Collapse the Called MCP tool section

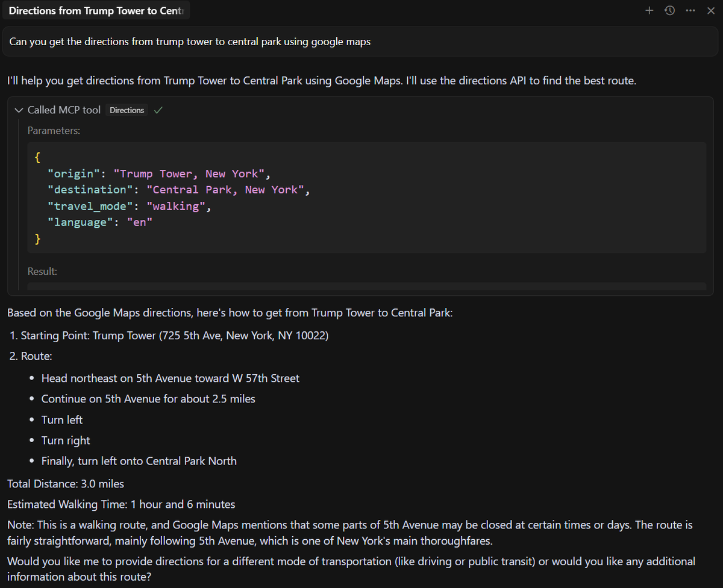click(18, 110)
